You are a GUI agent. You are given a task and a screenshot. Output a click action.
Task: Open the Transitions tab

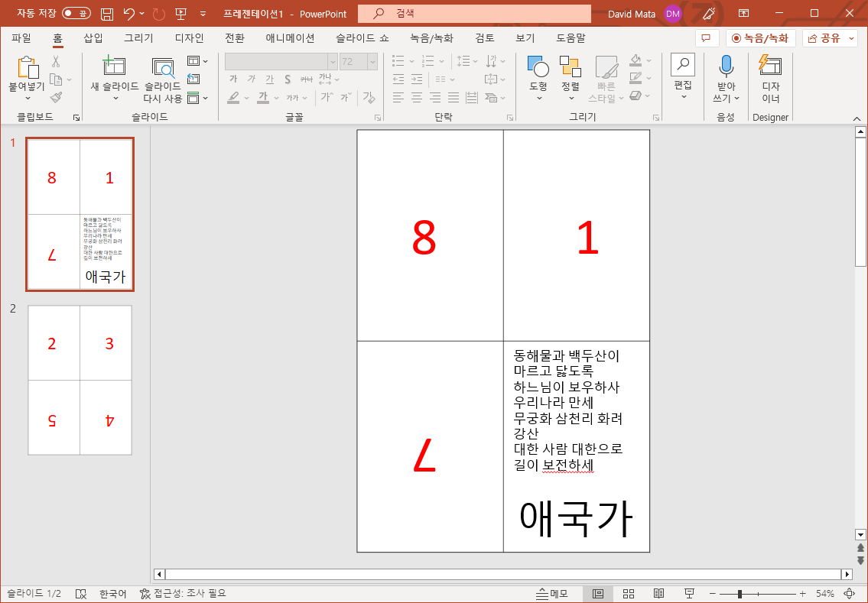(235, 38)
